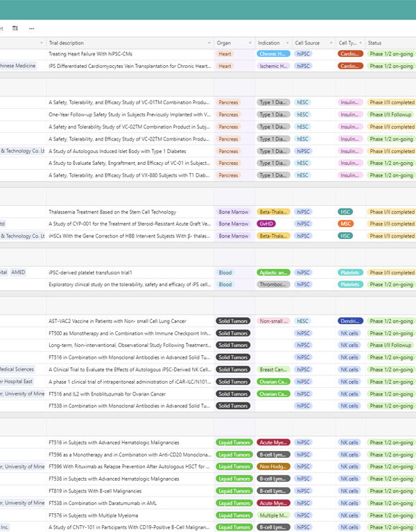Select 'iPSC-derived platelet transfusion trial1' cell
Image resolution: width=416 pixels, height=532 pixels.
coord(130,273)
